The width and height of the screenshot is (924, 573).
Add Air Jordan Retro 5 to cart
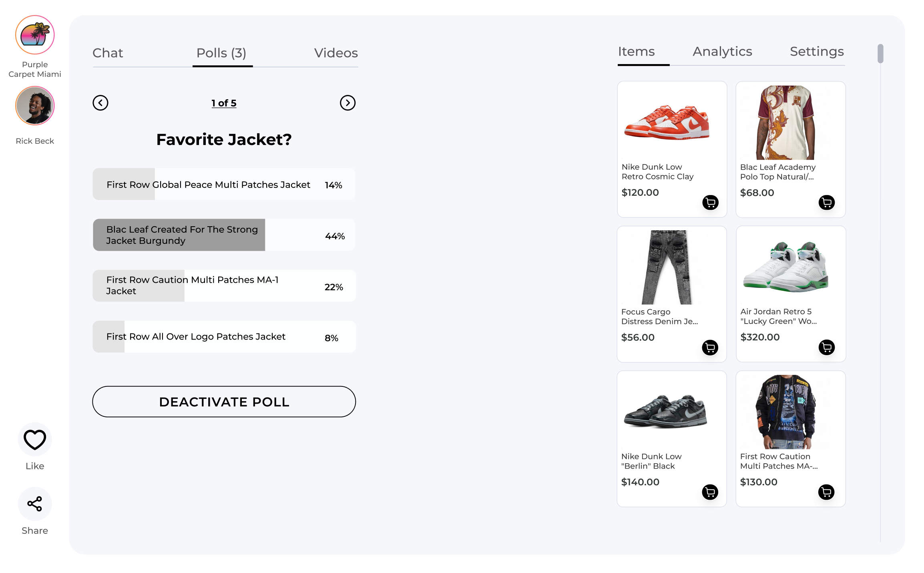click(x=826, y=347)
